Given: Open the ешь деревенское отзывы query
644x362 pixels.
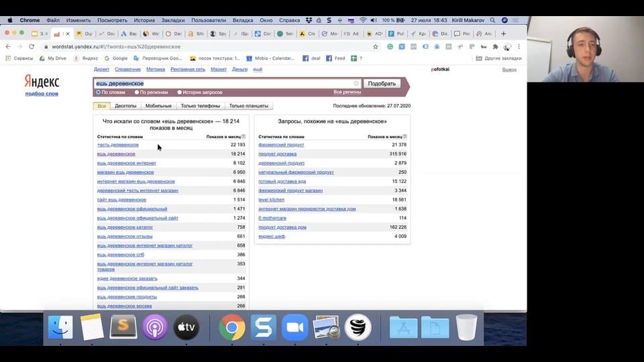Looking at the screenshot, I should click(125, 237).
